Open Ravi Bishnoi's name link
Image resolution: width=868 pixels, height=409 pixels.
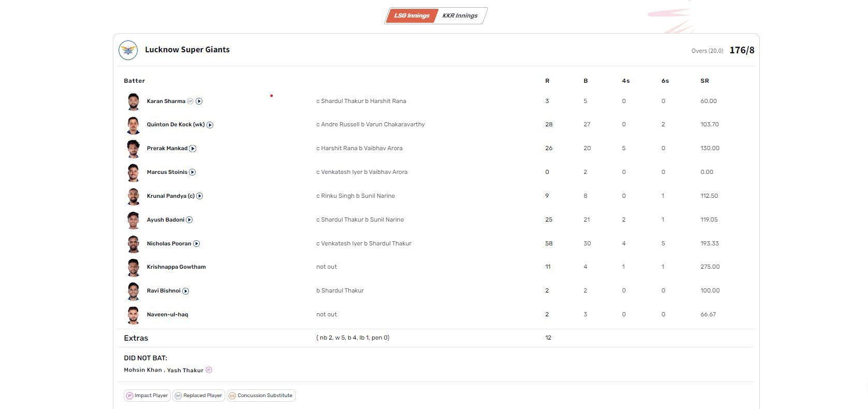(x=164, y=291)
